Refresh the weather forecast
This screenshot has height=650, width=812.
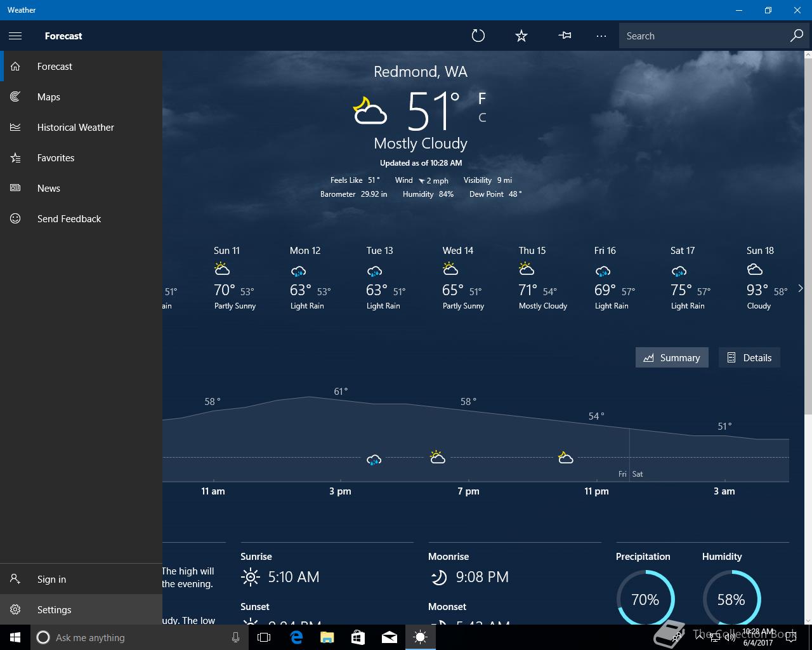(478, 36)
